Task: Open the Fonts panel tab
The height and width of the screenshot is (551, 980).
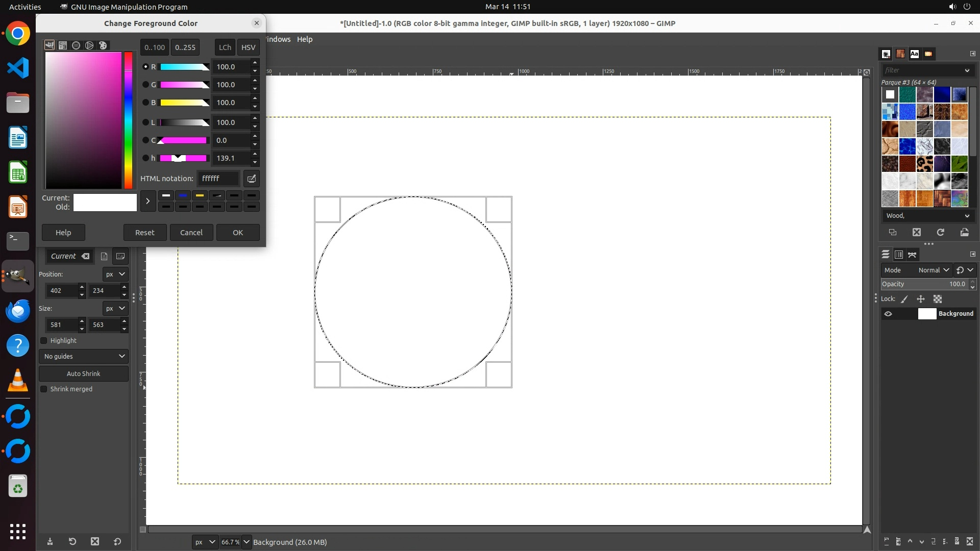Action: coord(914,54)
